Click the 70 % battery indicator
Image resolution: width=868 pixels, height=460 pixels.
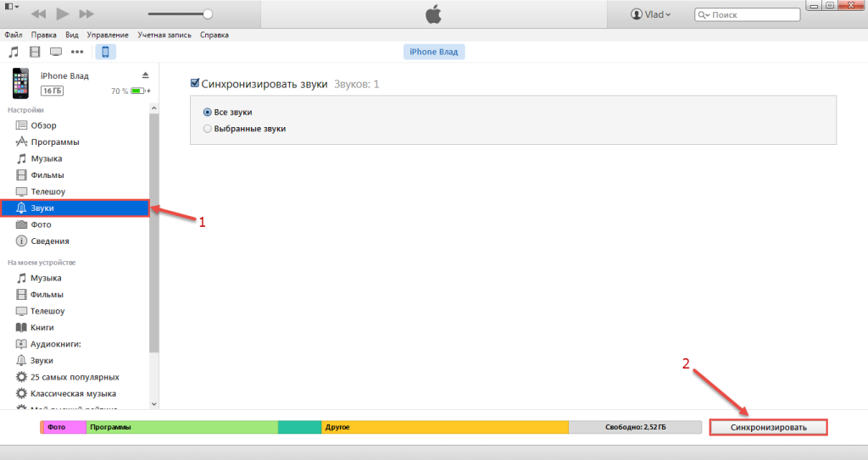coord(131,91)
